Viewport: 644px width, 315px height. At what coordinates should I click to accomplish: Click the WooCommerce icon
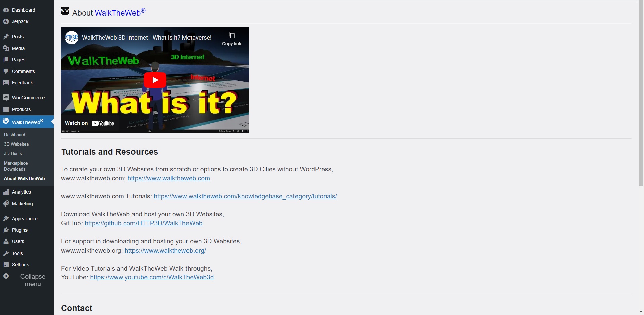6,98
